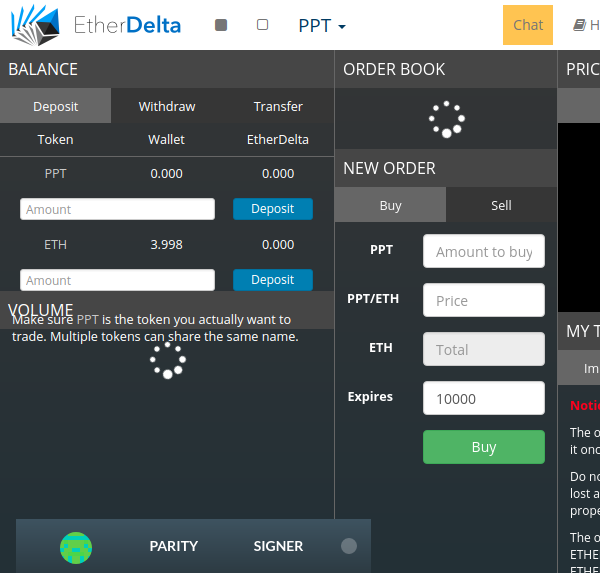Click the ETH token label in balance
600x573 pixels.
click(x=55, y=245)
